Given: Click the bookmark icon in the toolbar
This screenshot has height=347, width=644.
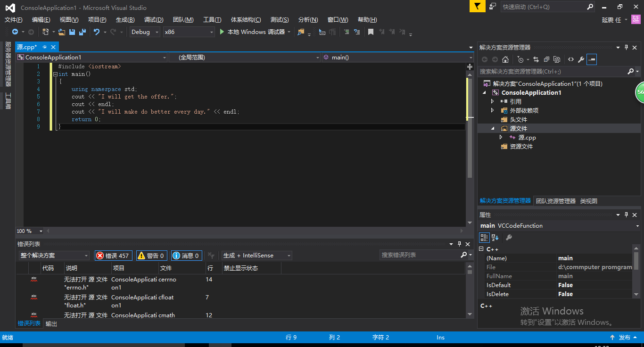Looking at the screenshot, I should [x=371, y=32].
